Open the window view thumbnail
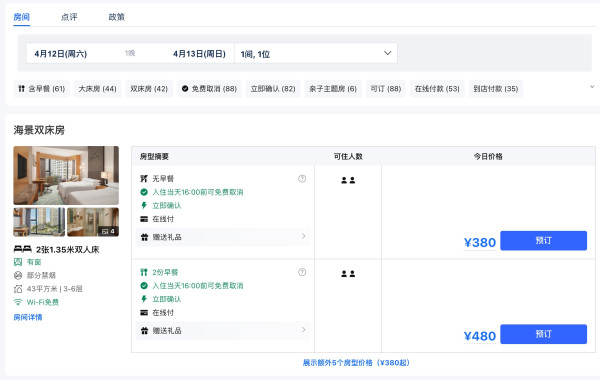The width and height of the screenshot is (600, 380). point(39,222)
